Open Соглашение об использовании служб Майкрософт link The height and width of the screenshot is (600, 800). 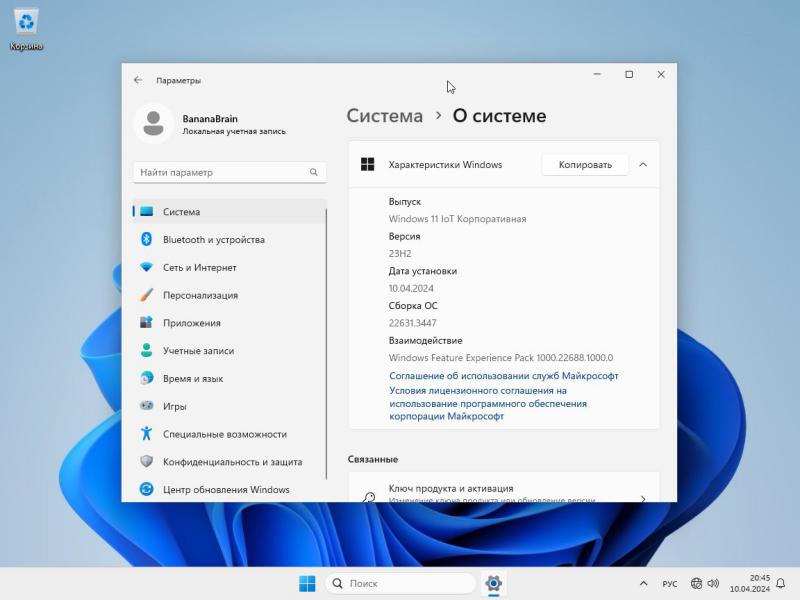point(504,376)
